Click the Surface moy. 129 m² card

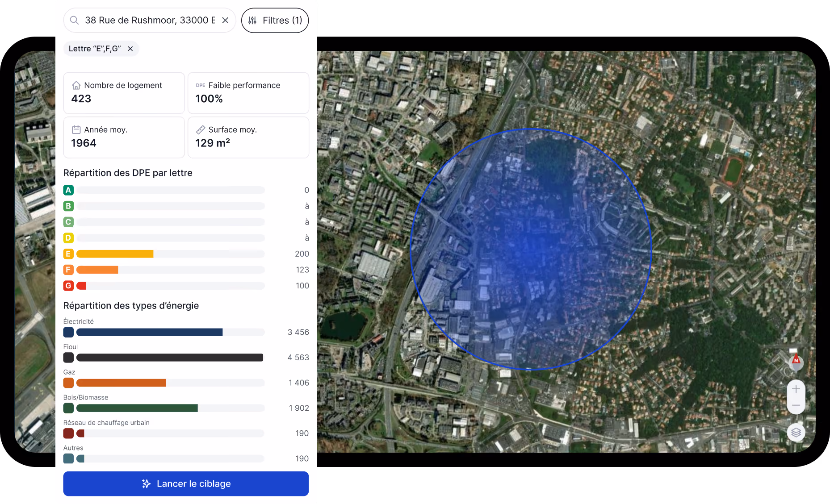coord(248,137)
